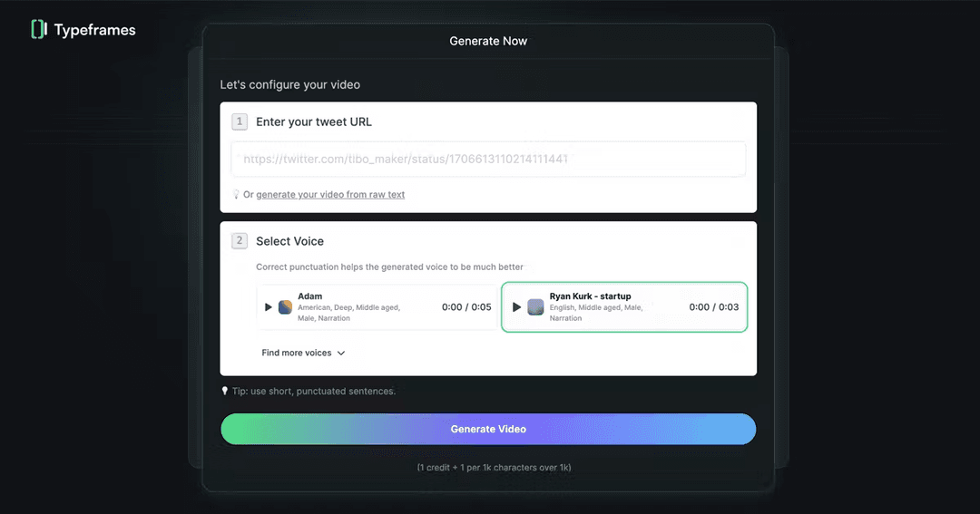Screen dimensions: 980x514
Task: Play the Adam voice sample
Action: [268, 307]
